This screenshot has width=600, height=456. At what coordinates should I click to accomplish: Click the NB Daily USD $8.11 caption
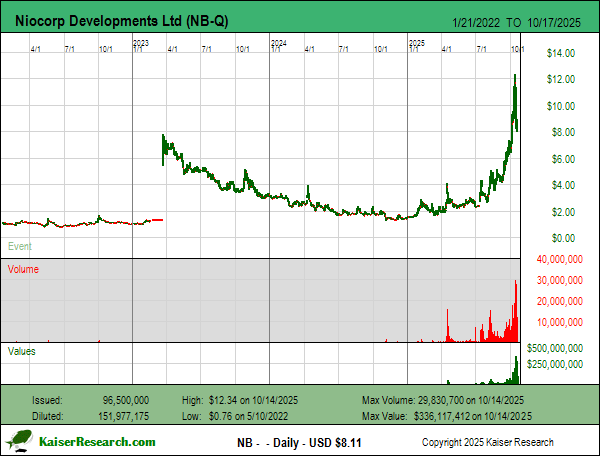(x=299, y=443)
